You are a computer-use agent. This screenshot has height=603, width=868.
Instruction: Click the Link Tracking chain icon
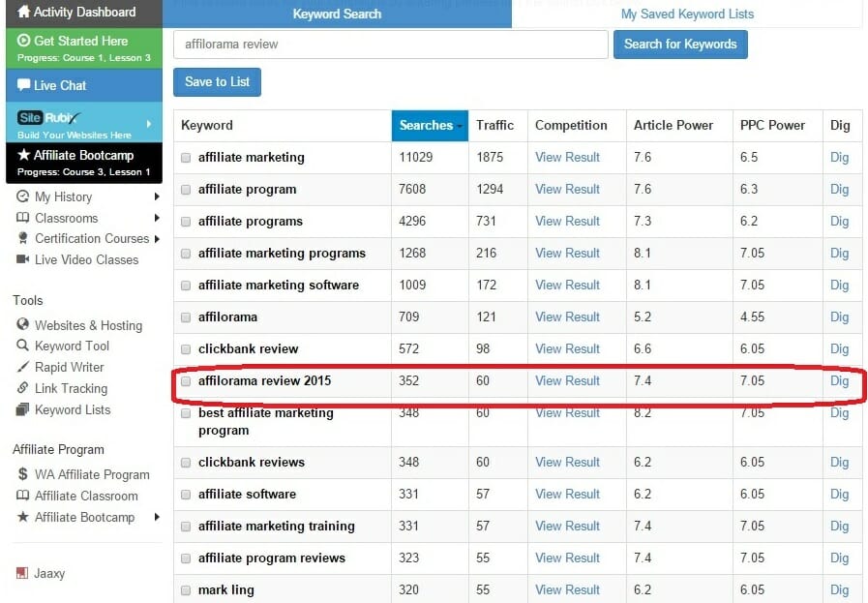pos(22,387)
